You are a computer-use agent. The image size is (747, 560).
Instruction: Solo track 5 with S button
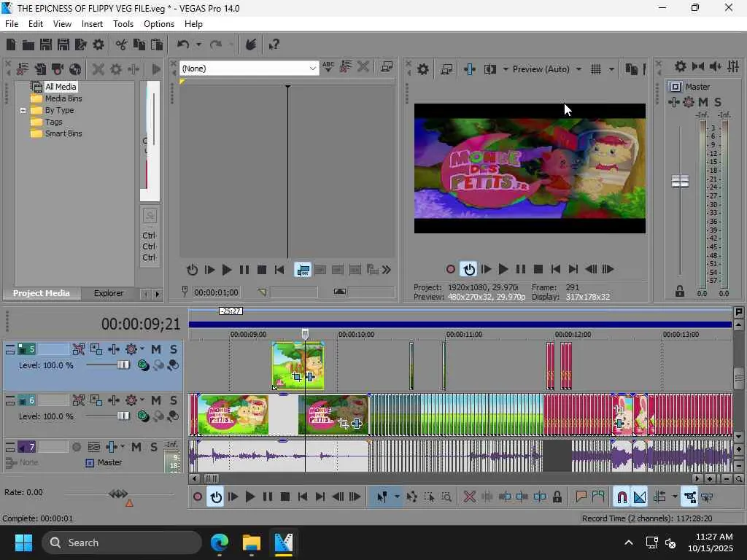174,349
